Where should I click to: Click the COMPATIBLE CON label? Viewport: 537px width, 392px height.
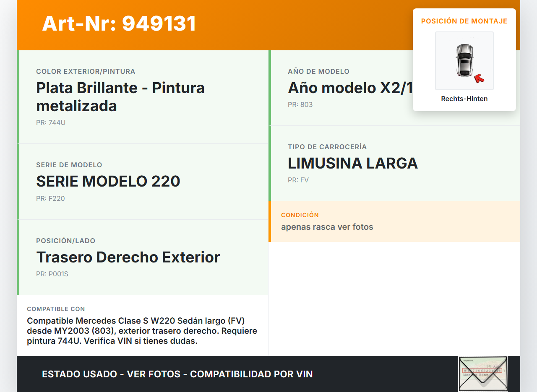point(56,309)
